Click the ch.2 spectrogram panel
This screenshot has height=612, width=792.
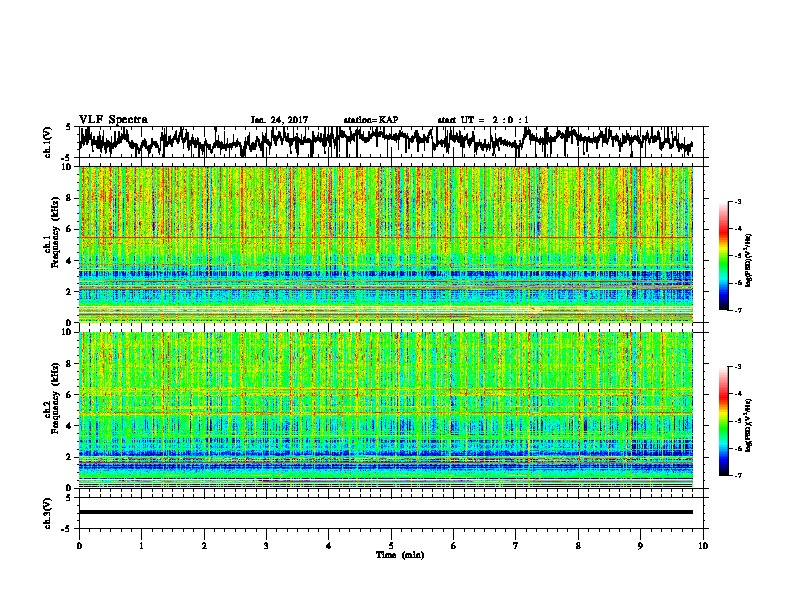point(385,410)
